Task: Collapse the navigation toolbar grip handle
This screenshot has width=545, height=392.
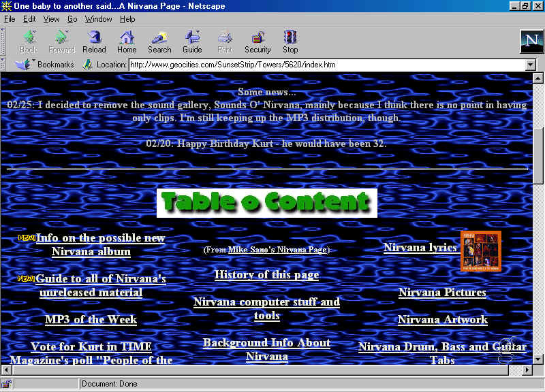Action: [3, 42]
